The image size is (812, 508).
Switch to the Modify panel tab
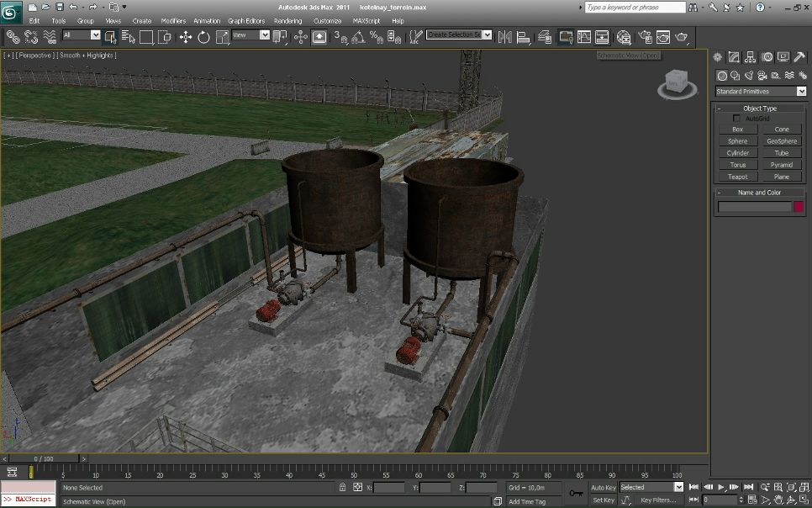pos(734,57)
